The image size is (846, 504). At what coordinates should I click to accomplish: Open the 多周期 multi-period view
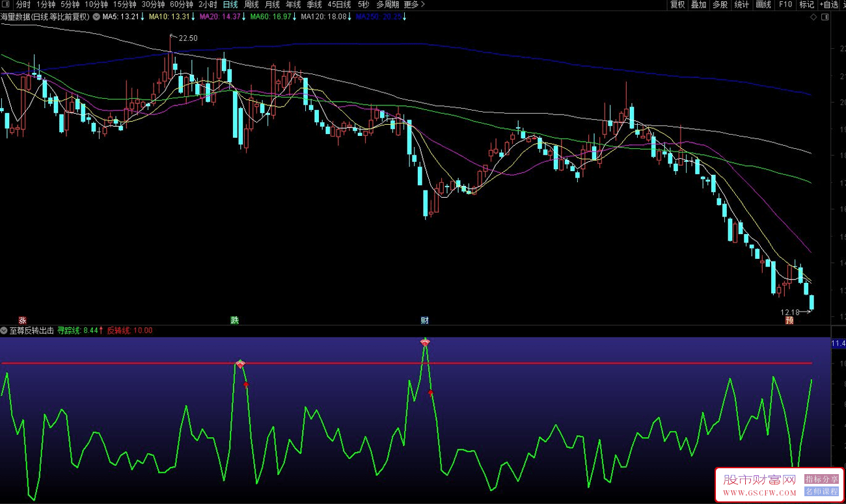388,5
